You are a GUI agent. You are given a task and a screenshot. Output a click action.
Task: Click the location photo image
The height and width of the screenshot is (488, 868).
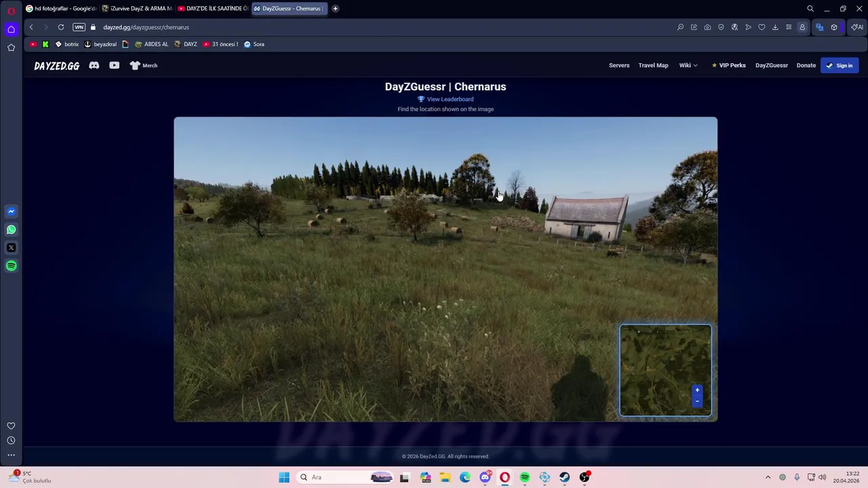(446, 269)
